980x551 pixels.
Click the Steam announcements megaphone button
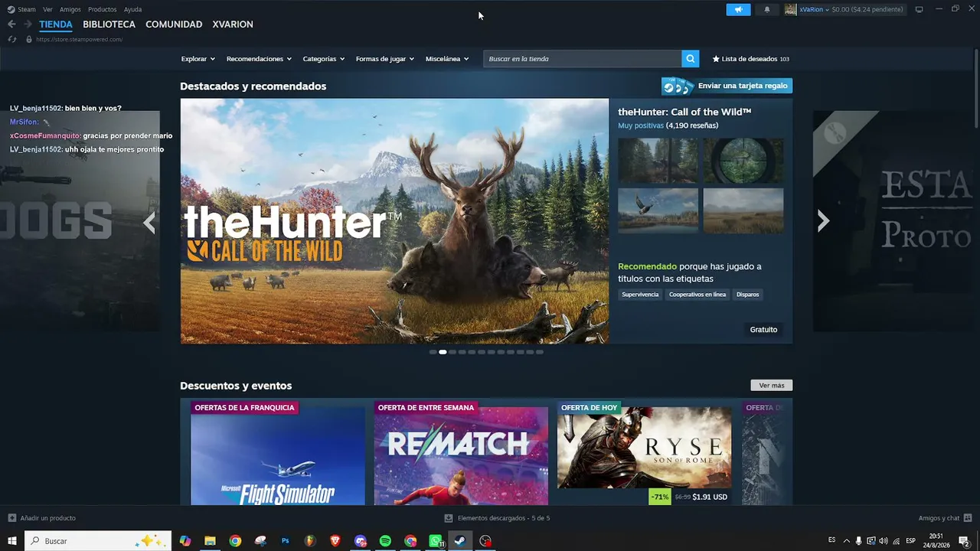click(738, 9)
